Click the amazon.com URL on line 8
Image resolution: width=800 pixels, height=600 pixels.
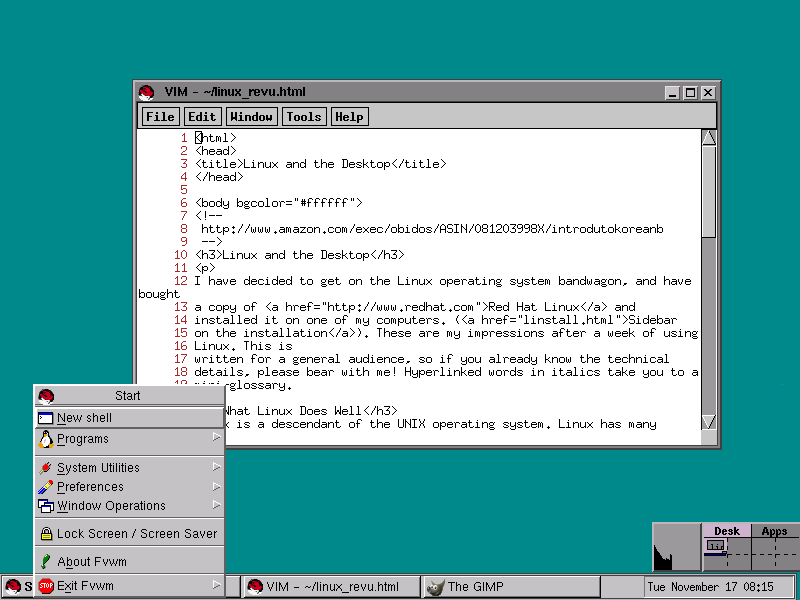[x=432, y=229]
